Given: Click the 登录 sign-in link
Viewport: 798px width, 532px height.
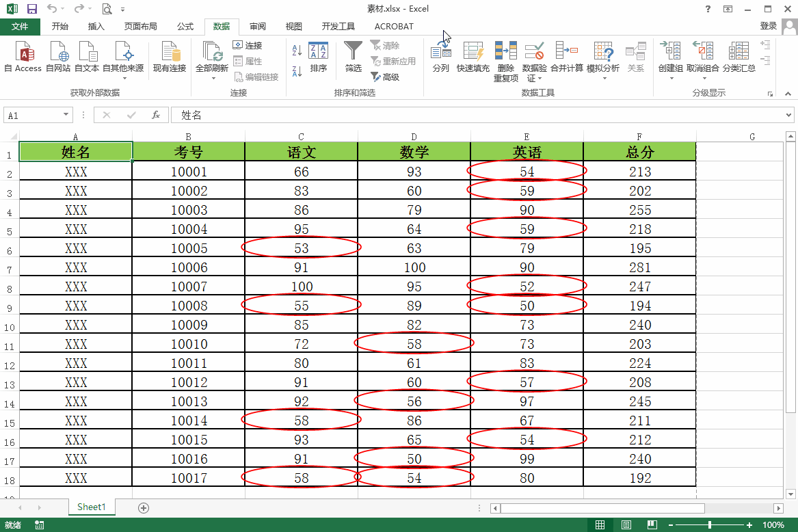Looking at the screenshot, I should tap(768, 26).
